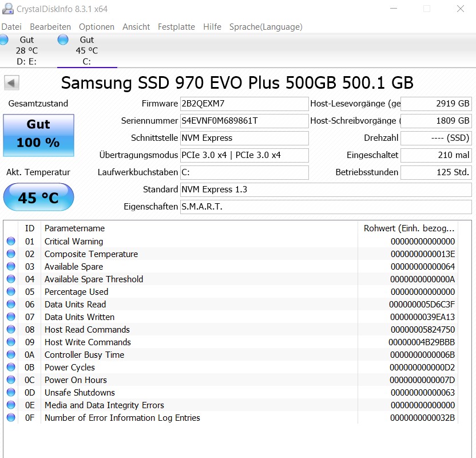Click raw value 000000005D6C3F
The image size is (476, 458).
422,305
